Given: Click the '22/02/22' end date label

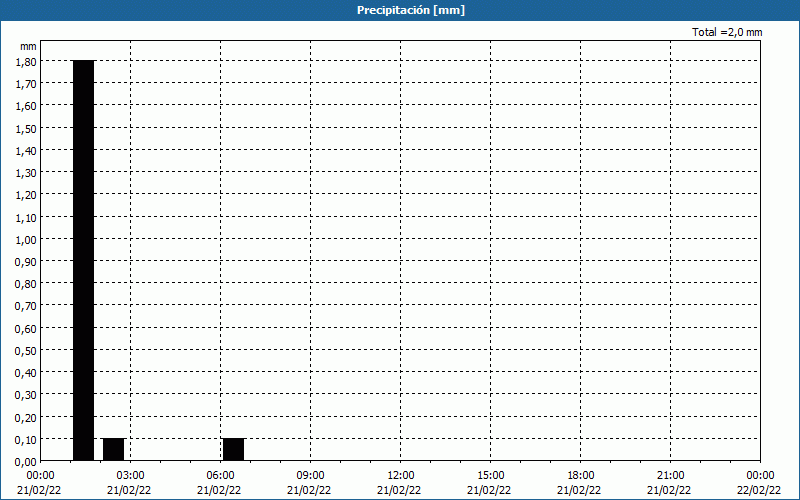Looking at the screenshot, I should (759, 490).
